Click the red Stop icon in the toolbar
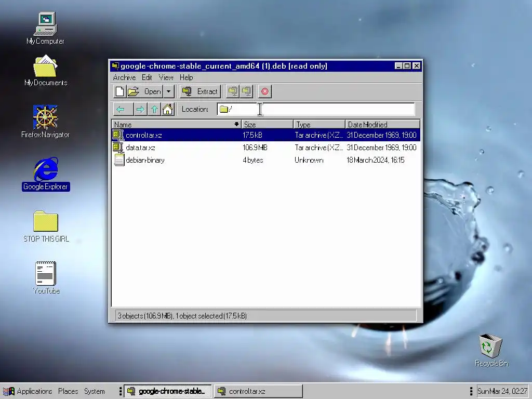 coord(265,91)
